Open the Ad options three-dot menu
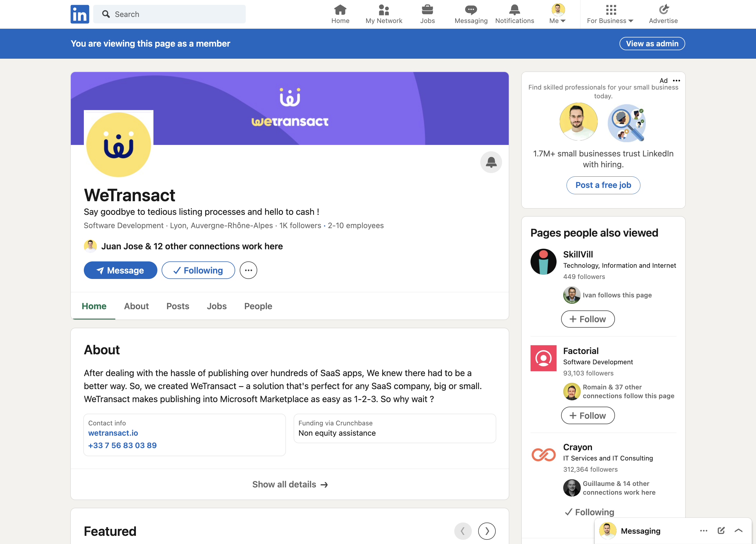 (x=676, y=80)
